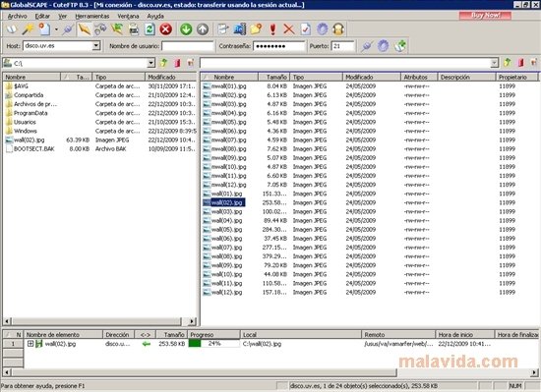Select wall(08).jpg in remote pane
Image resolution: width=541 pixels, height=392 pixels.
tap(226, 256)
